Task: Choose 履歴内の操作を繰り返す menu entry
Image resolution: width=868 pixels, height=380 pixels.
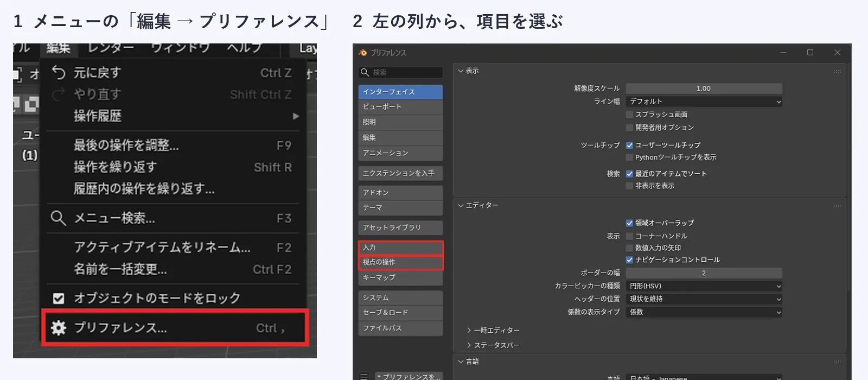Action: pos(174,189)
